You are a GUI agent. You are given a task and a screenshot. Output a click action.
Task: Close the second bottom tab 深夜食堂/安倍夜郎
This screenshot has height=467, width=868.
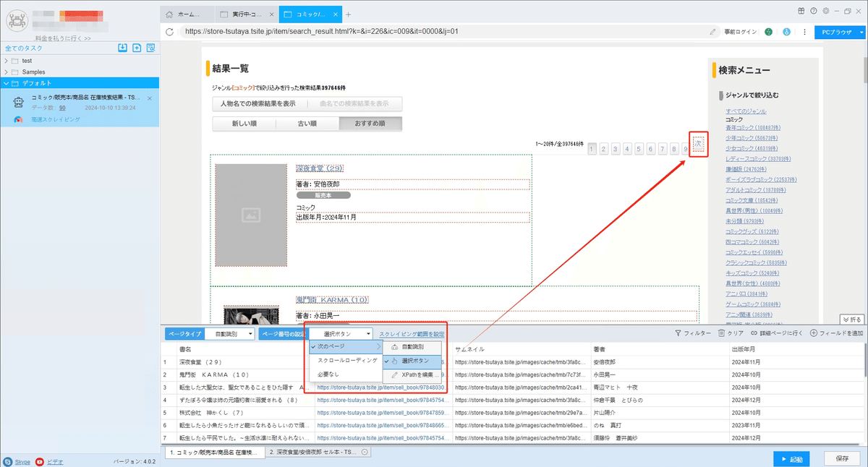click(365, 452)
